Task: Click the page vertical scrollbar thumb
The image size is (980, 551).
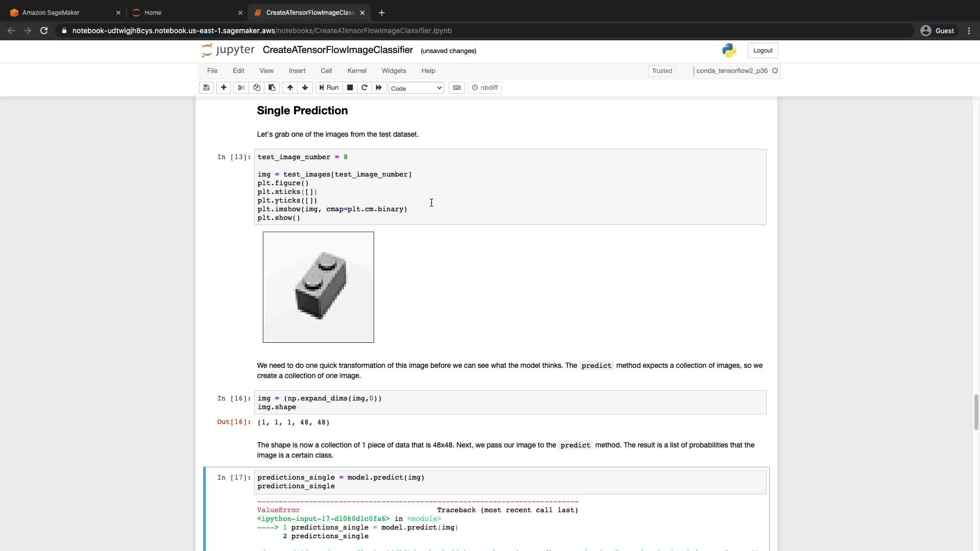Action: [x=976, y=412]
